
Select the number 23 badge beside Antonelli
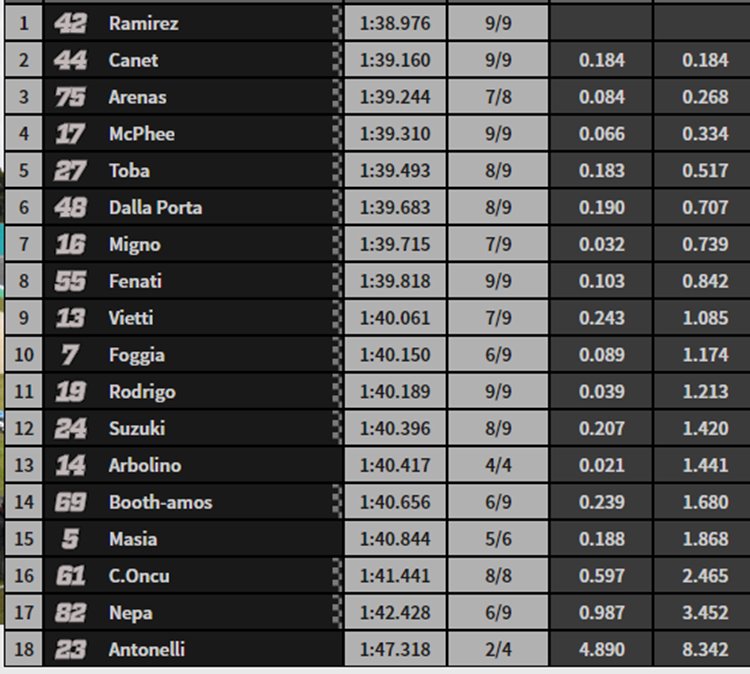pos(70,650)
